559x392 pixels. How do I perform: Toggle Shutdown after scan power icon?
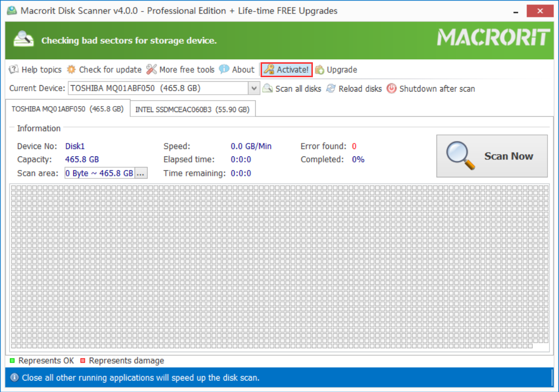tap(392, 88)
